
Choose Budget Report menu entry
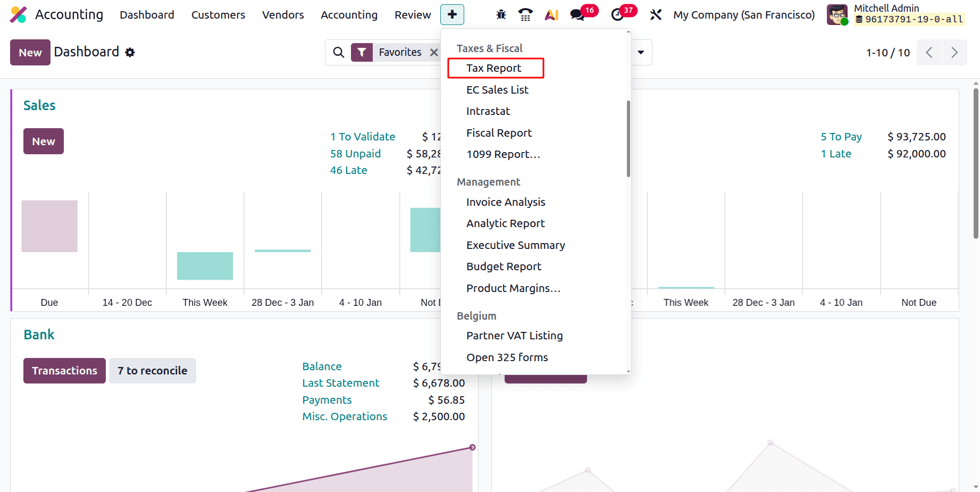tap(504, 266)
